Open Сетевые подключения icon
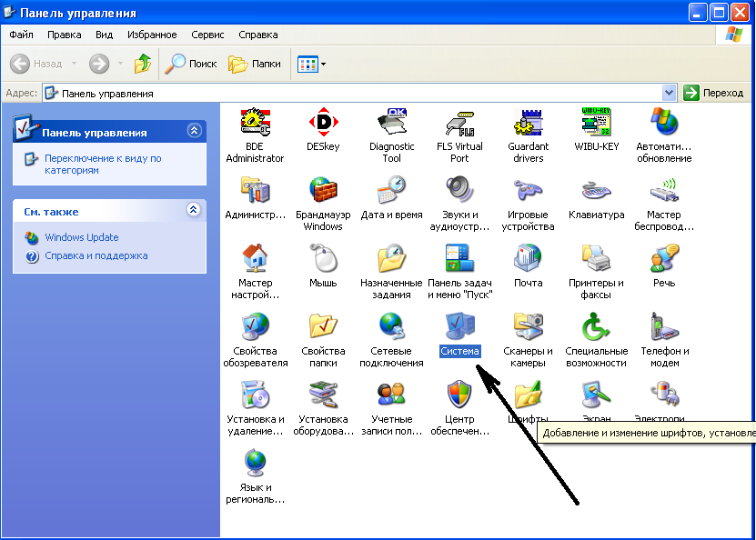Screen dimensions: 756x540 click(x=391, y=326)
